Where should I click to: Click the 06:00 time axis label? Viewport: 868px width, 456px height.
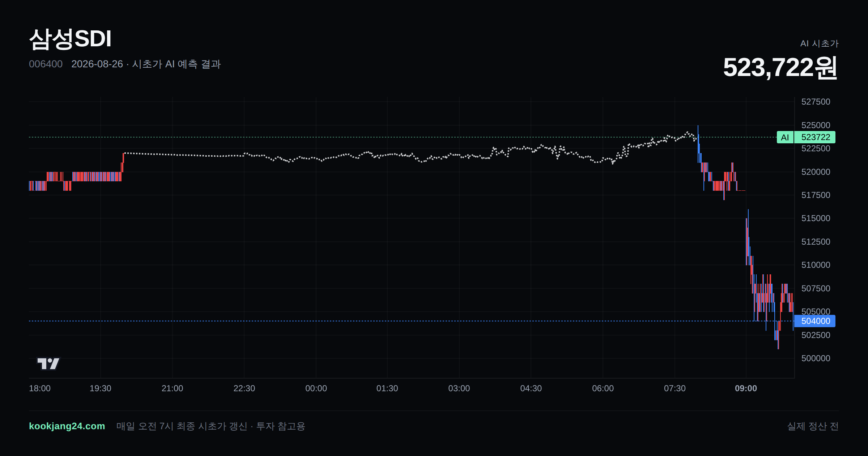[603, 388]
